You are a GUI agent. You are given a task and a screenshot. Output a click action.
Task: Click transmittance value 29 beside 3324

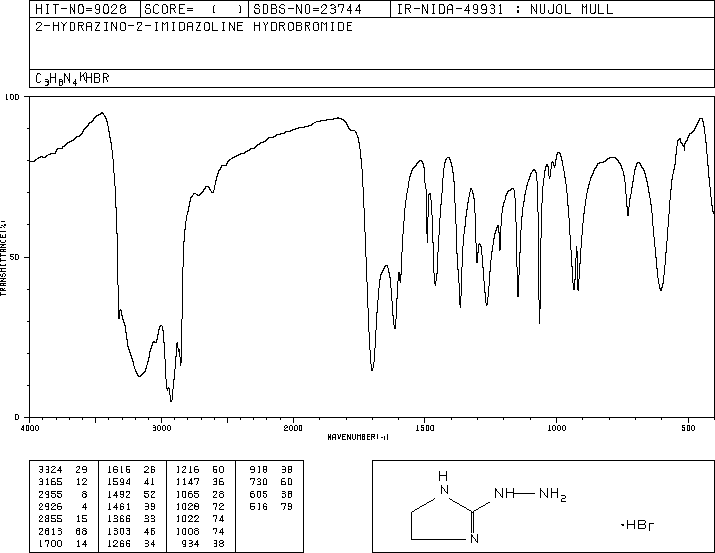click(x=81, y=470)
